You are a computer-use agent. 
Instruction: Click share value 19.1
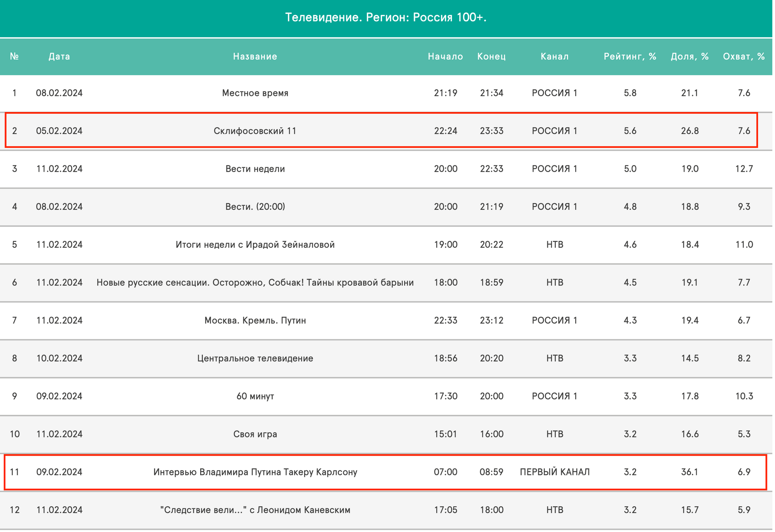[x=690, y=282]
